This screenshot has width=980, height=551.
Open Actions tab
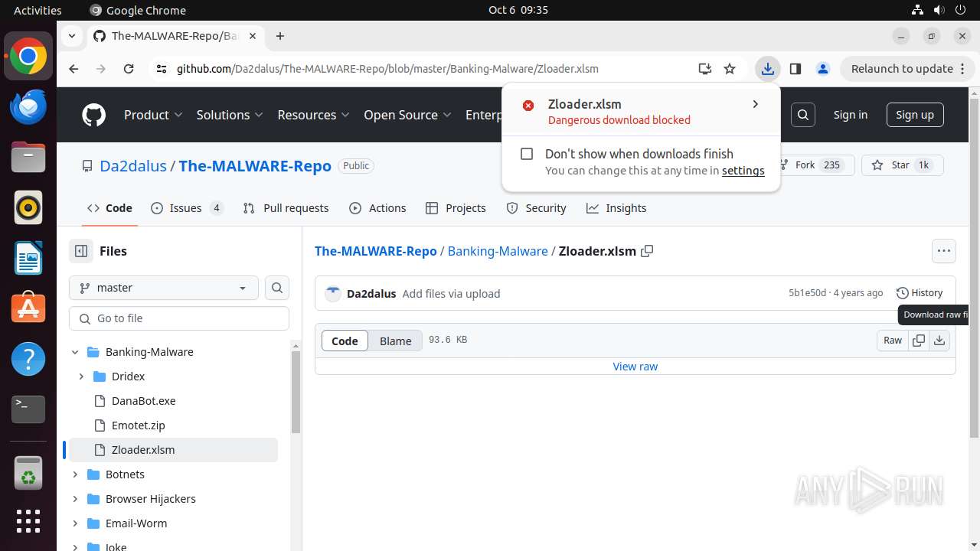click(x=377, y=208)
